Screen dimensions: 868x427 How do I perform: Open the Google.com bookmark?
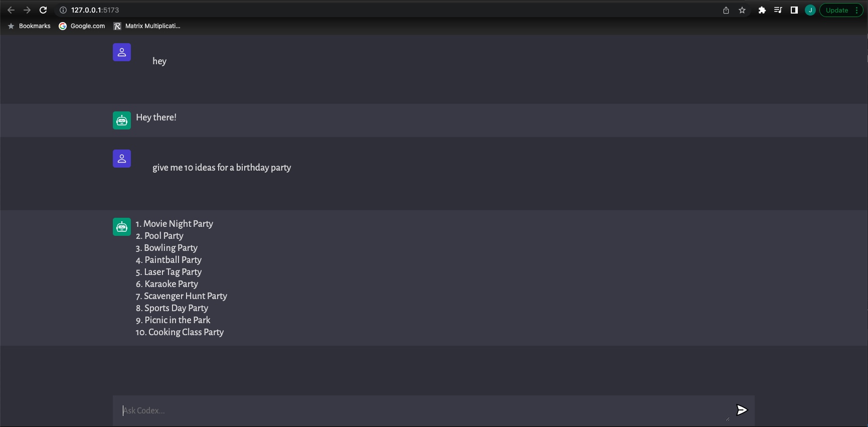click(81, 26)
